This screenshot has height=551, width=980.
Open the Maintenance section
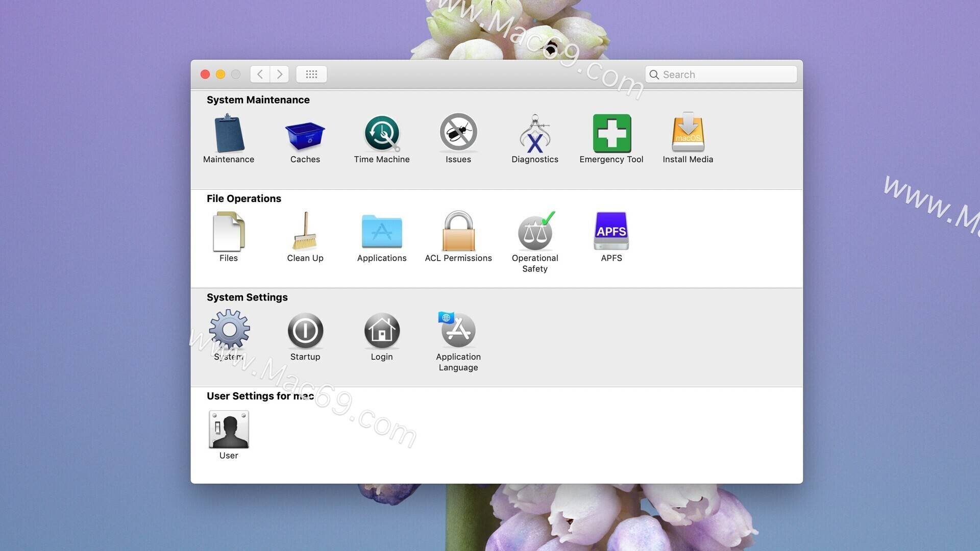tap(228, 134)
